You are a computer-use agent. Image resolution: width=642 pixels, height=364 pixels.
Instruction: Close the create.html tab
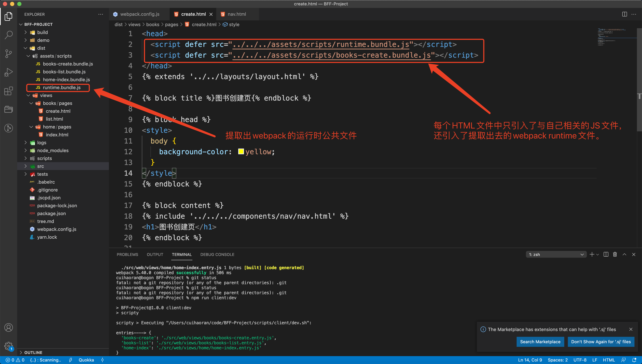tap(211, 14)
